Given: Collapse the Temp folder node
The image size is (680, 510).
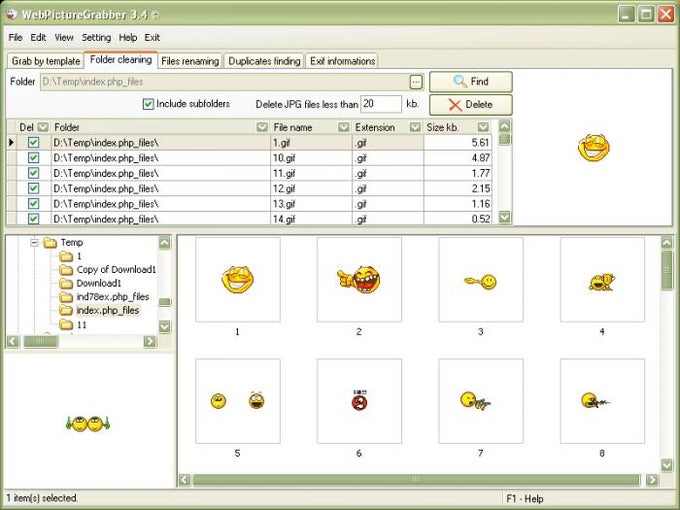Looking at the screenshot, I should tap(35, 242).
